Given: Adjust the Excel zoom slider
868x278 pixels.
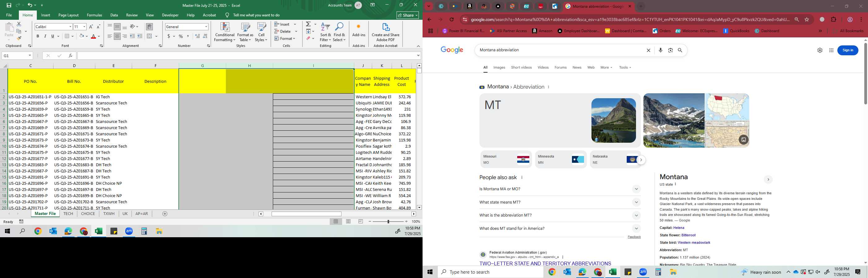Looking at the screenshot, I should [388, 221].
